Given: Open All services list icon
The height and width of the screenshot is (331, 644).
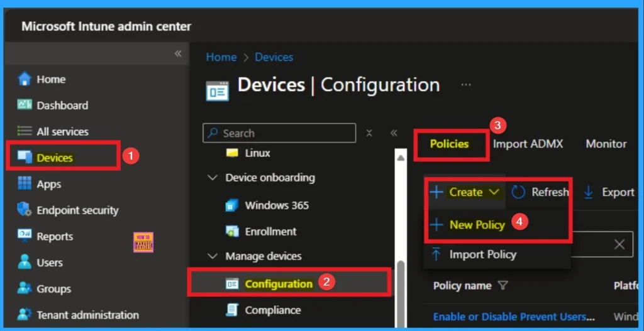Looking at the screenshot, I should 25,131.
